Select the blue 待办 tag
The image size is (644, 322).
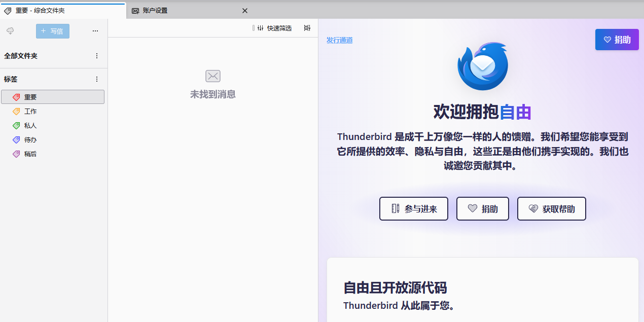30,139
